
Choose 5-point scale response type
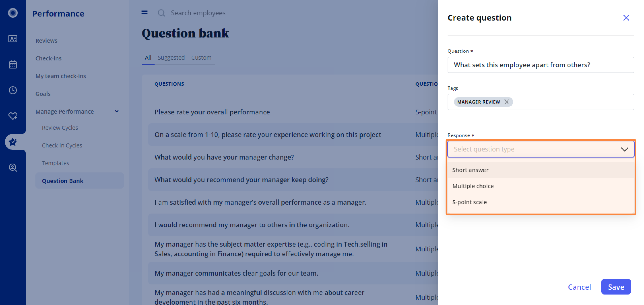(541, 202)
